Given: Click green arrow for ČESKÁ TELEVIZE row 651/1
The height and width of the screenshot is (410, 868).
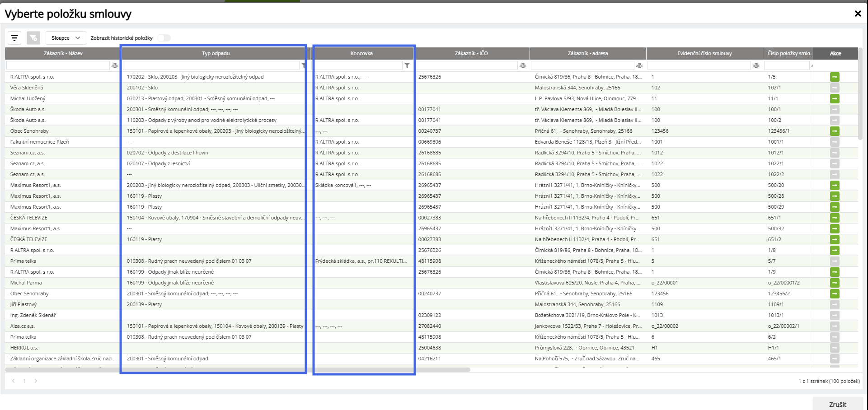Looking at the screenshot, I should (835, 218).
